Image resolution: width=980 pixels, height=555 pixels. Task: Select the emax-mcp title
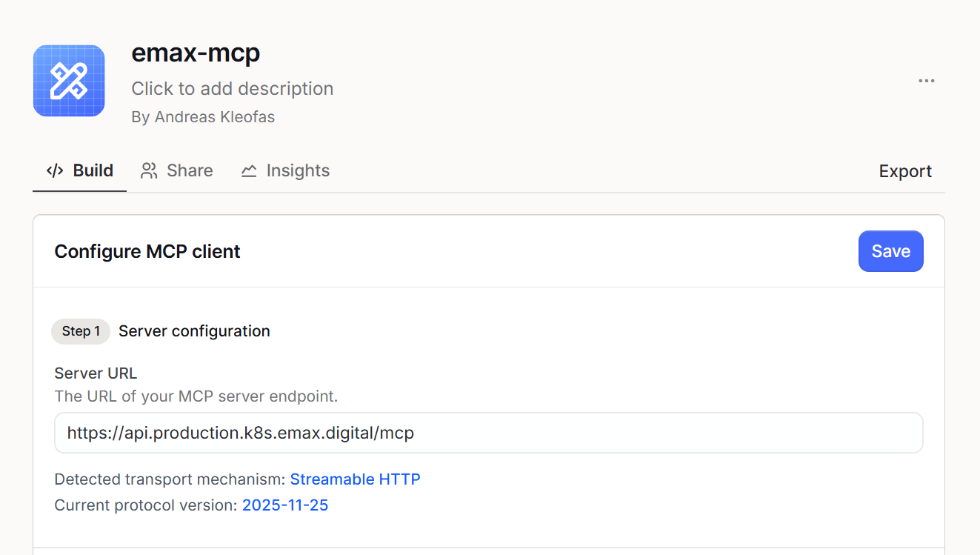coord(196,53)
